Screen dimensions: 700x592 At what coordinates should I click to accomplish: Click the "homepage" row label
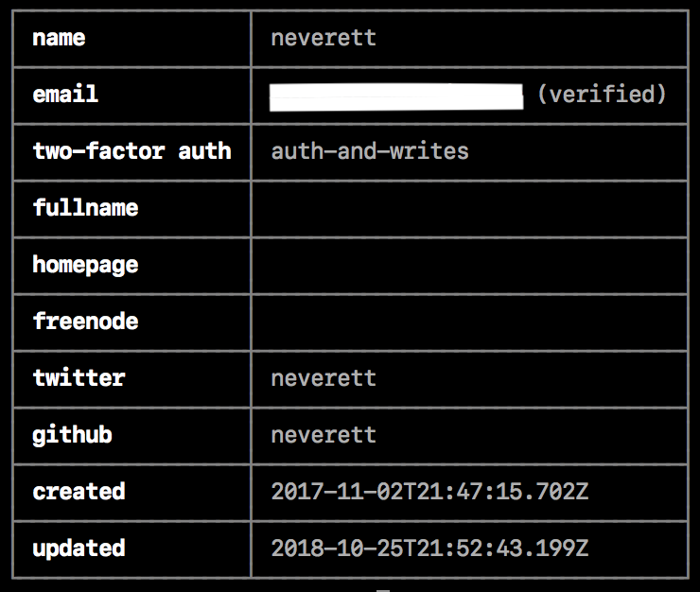click(x=85, y=265)
